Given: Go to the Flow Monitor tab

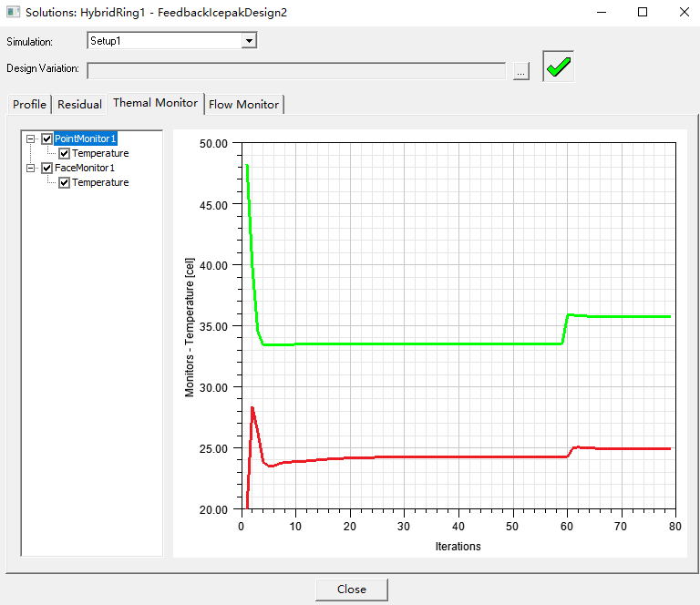Looking at the screenshot, I should [x=243, y=104].
